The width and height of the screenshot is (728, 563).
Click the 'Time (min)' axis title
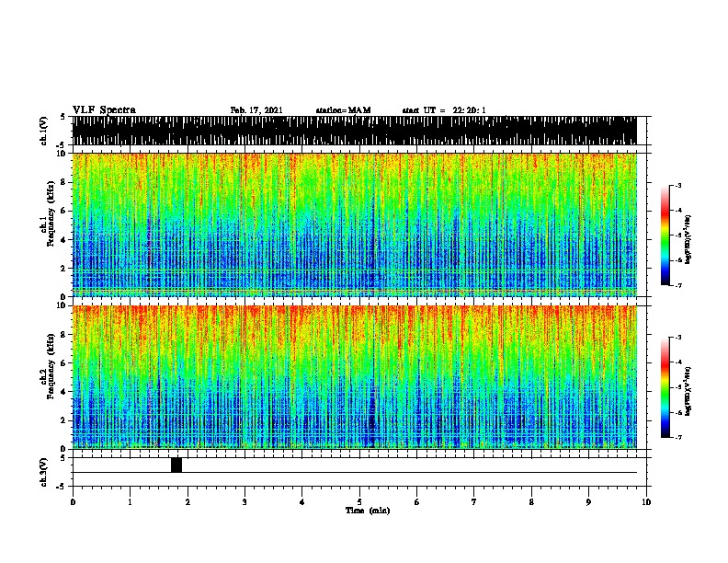tap(368, 511)
